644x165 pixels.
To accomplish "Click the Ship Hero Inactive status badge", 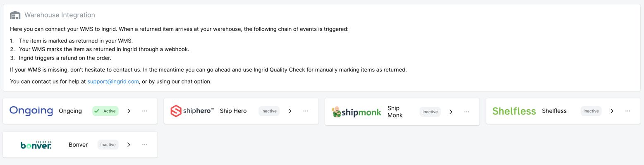I will pos(269,111).
